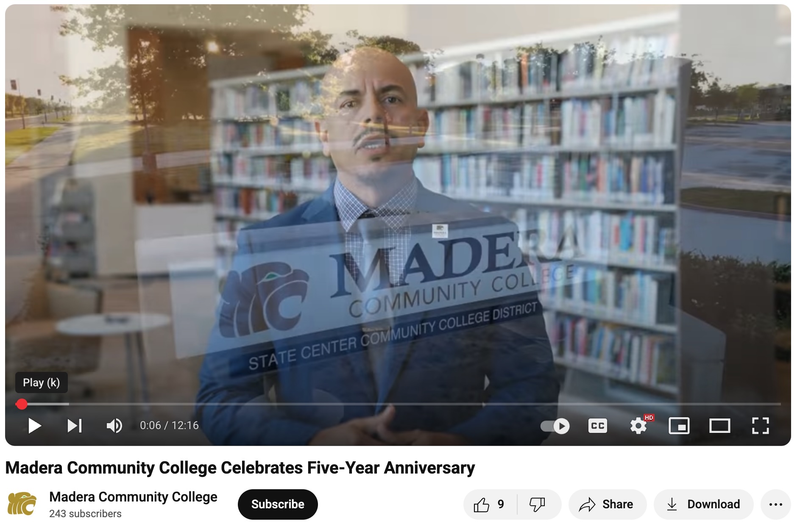This screenshot has height=532, width=800.
Task: Enable theater mode
Action: point(720,426)
